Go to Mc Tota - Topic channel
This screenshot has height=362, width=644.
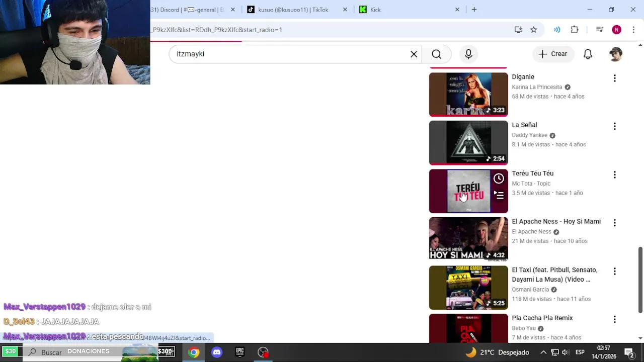tap(531, 184)
